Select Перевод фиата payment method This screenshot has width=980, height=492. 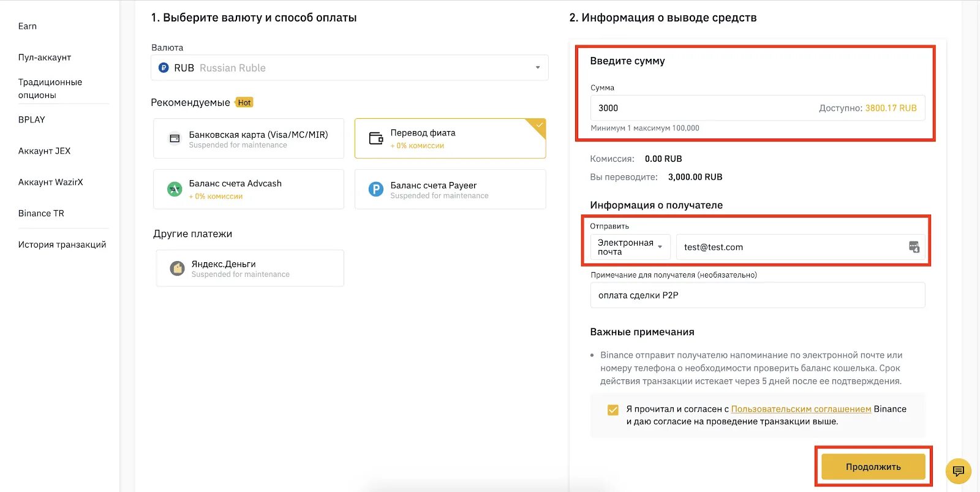click(450, 138)
